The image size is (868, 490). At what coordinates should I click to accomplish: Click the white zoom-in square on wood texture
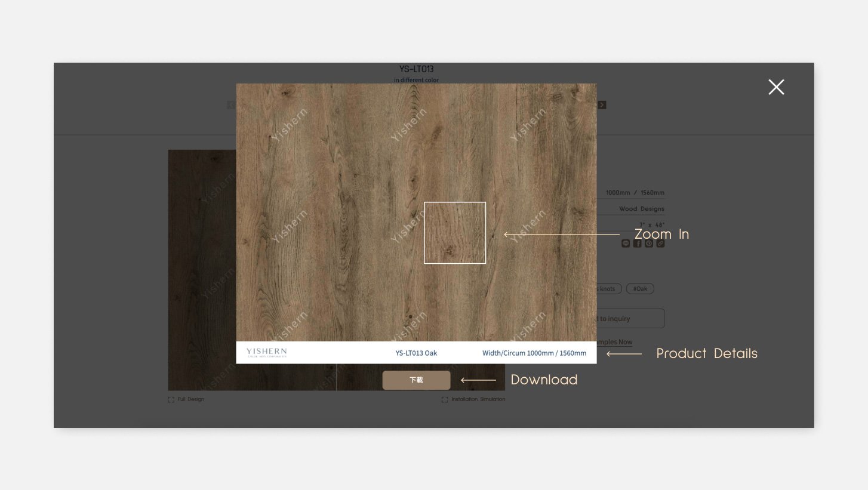click(x=454, y=233)
